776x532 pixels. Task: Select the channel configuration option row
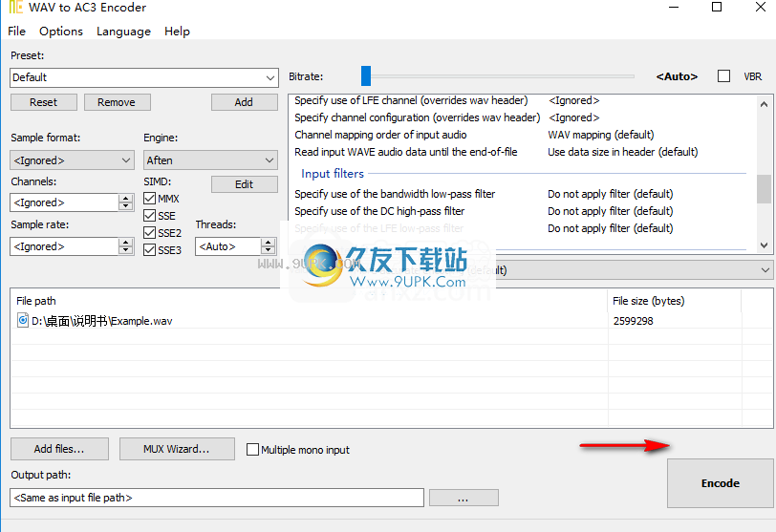(x=521, y=117)
